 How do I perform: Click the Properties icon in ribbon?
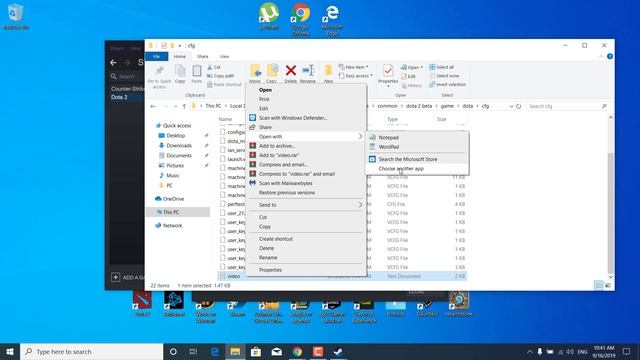[x=388, y=71]
